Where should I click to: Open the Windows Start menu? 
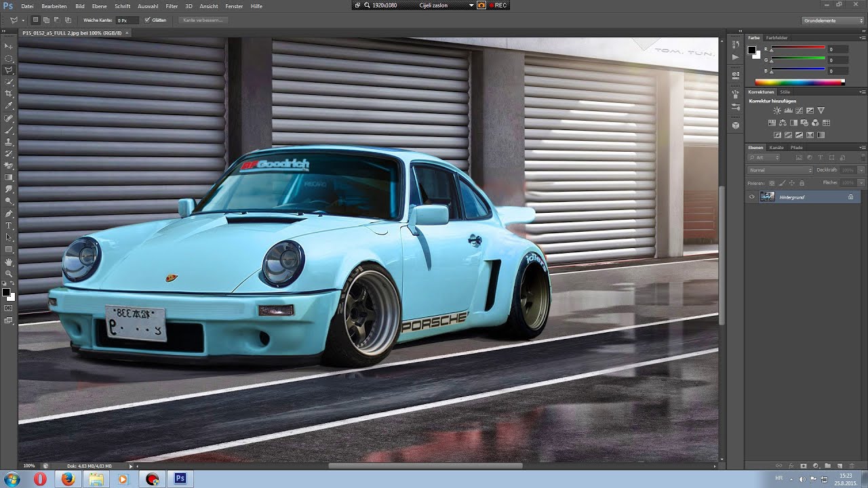[12, 479]
